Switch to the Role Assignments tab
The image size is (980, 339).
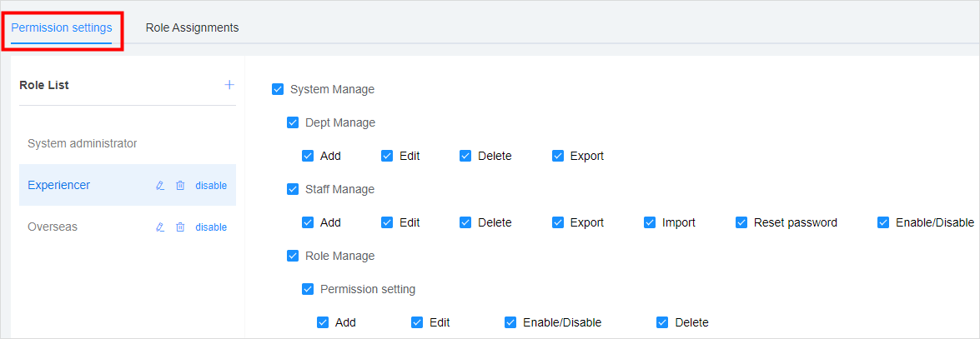point(192,27)
